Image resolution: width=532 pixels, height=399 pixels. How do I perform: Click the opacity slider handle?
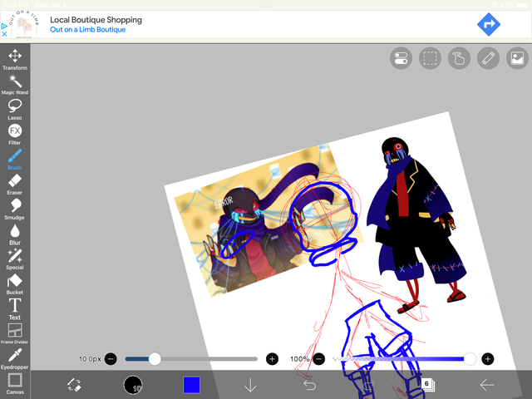coord(470,358)
